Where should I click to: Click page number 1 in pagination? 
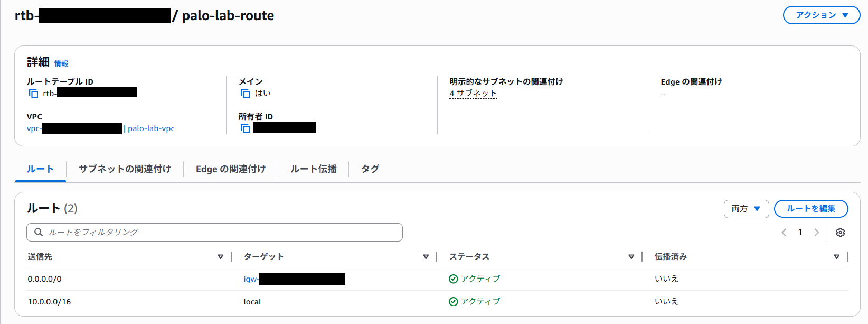point(800,232)
